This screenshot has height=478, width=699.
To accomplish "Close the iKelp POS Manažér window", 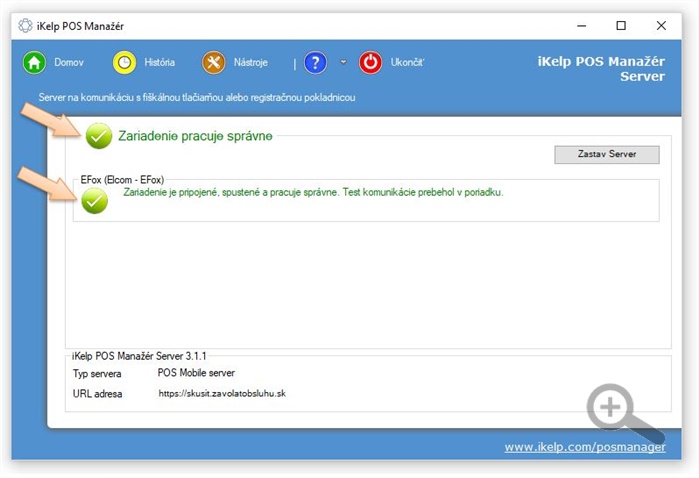I will pyautogui.click(x=661, y=26).
